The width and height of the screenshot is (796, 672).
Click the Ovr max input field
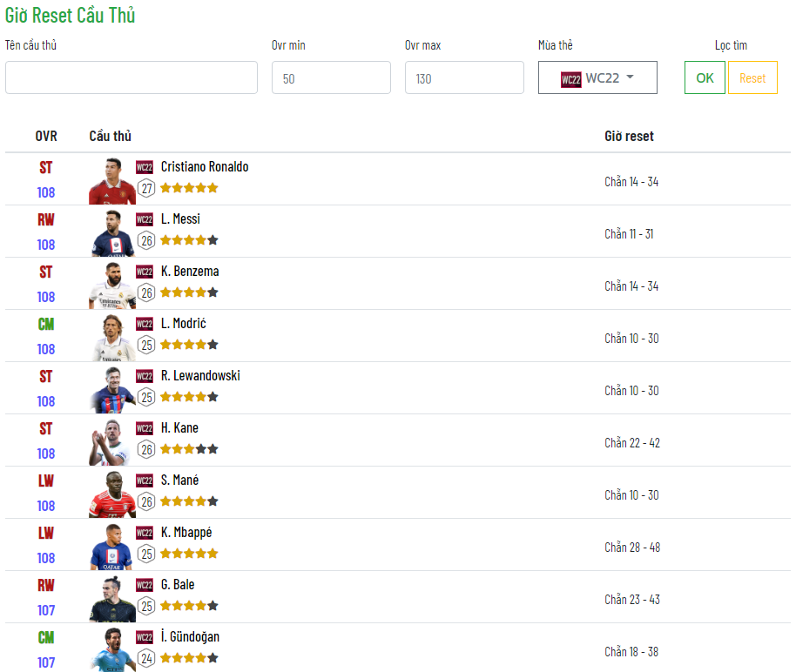click(x=464, y=77)
